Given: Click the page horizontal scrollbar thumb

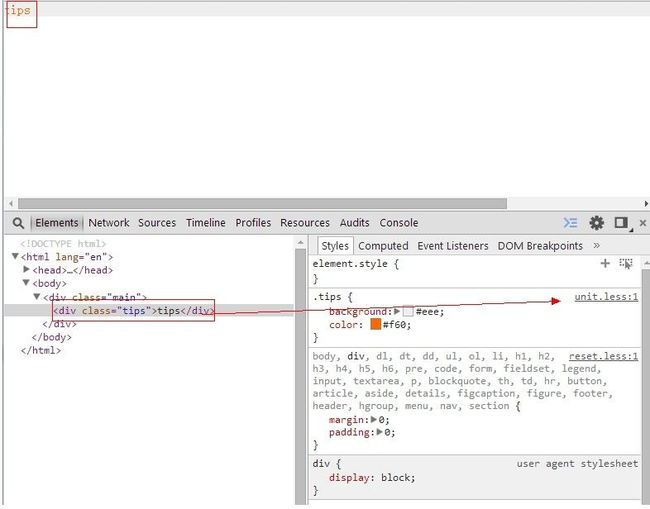Looking at the screenshot, I should [262, 204].
